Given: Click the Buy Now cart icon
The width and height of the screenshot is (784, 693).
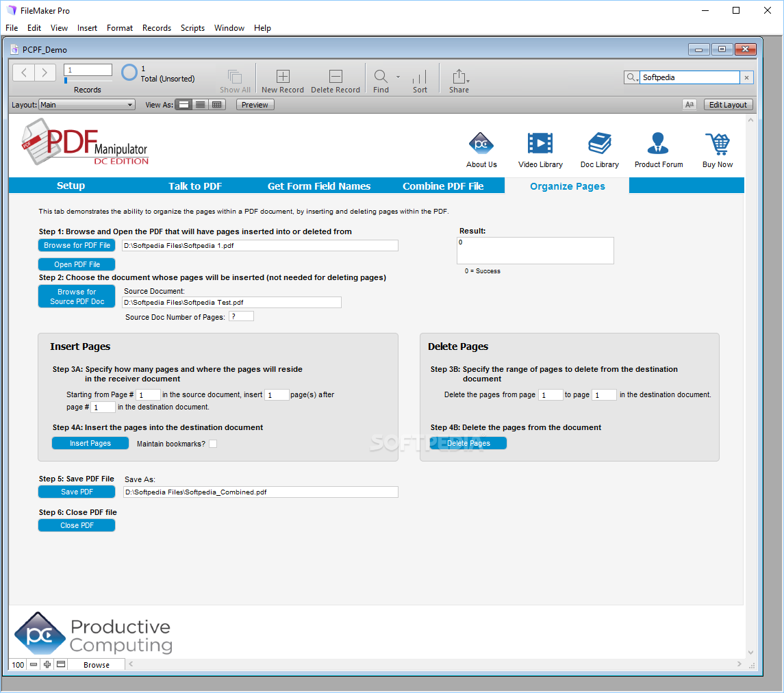Looking at the screenshot, I should [718, 144].
